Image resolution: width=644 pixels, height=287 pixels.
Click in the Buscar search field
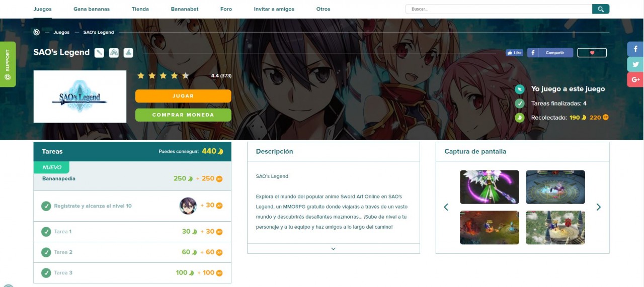(x=499, y=9)
